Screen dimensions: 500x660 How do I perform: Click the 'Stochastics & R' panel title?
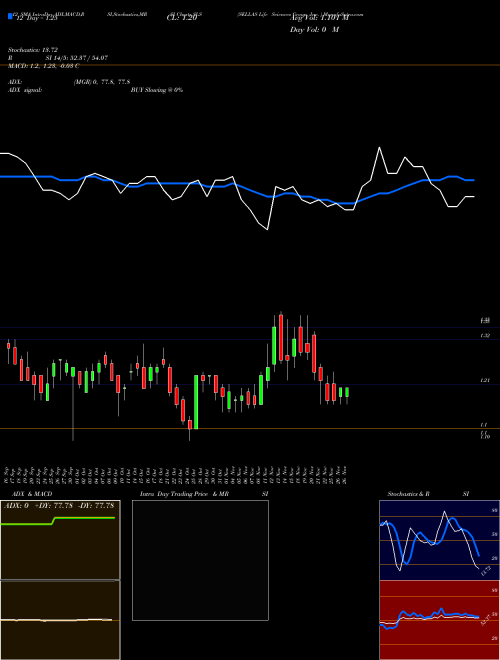pos(408,494)
